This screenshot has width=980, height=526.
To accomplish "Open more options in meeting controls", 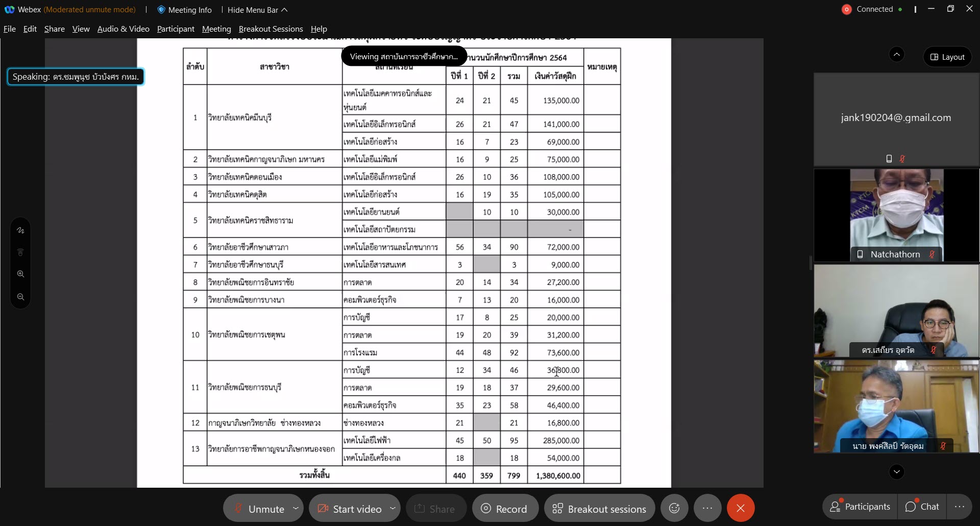I will tap(707, 508).
